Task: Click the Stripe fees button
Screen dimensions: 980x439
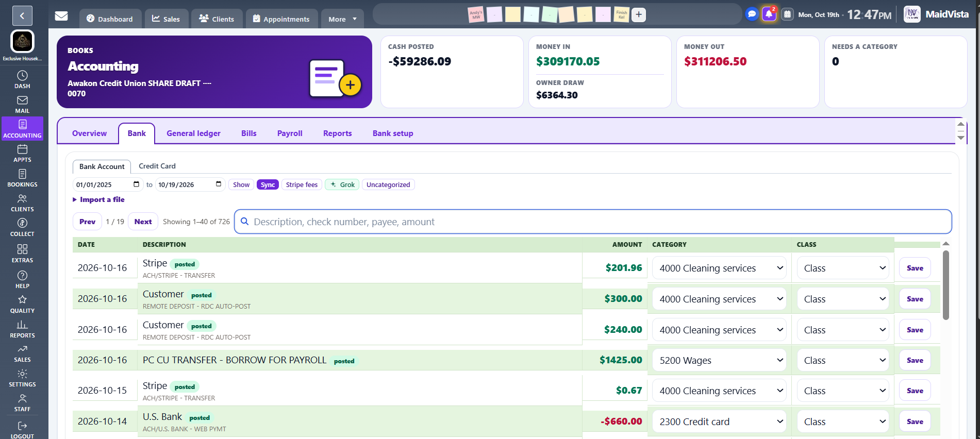Action: 302,184
